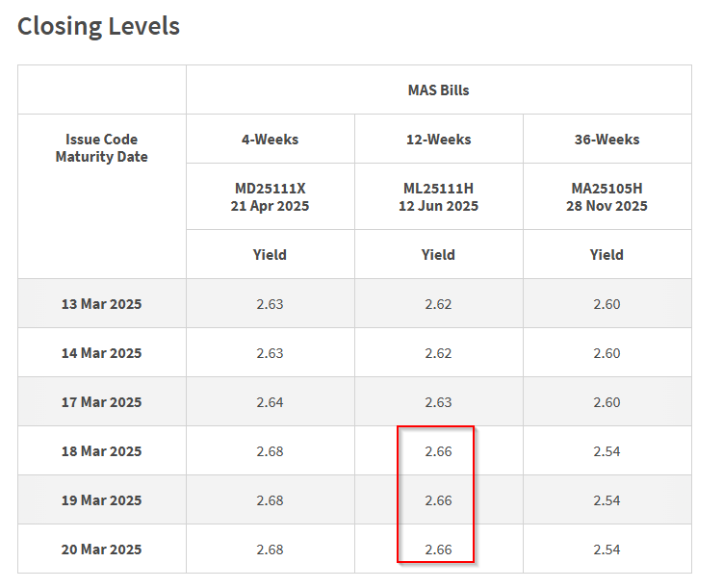Click issue code ML25111H 12 Jun 2025
Screen dimensions: 723x588
(438, 196)
